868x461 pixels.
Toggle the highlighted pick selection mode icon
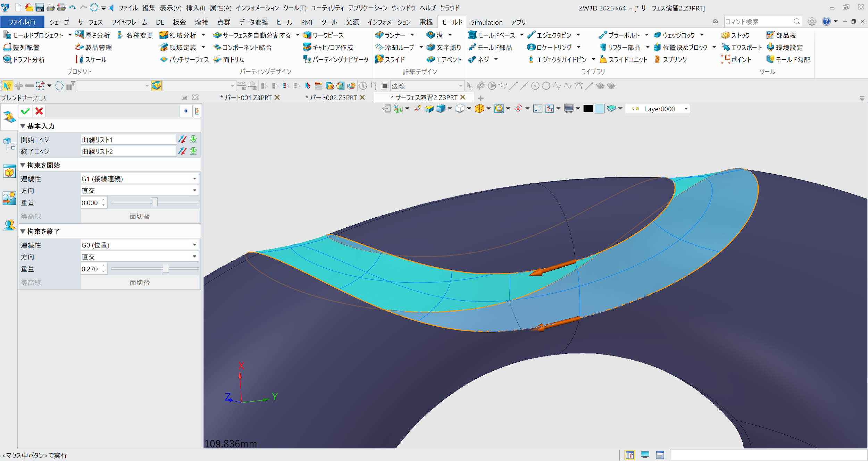coord(7,85)
